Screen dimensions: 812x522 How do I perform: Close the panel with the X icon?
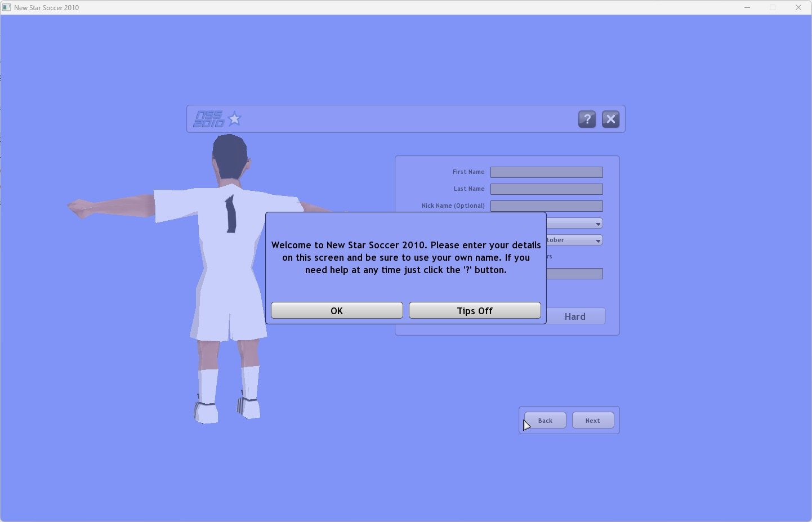[x=610, y=119]
